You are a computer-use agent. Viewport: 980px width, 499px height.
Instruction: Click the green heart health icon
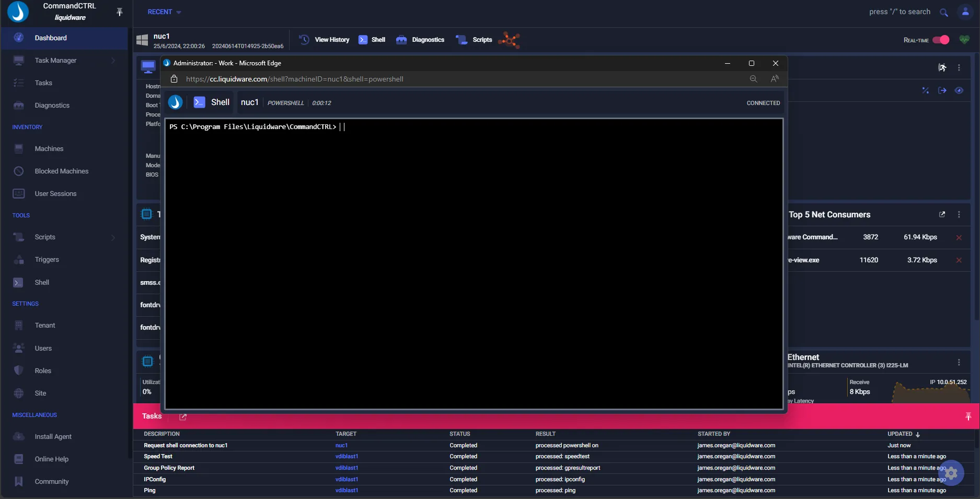964,40
